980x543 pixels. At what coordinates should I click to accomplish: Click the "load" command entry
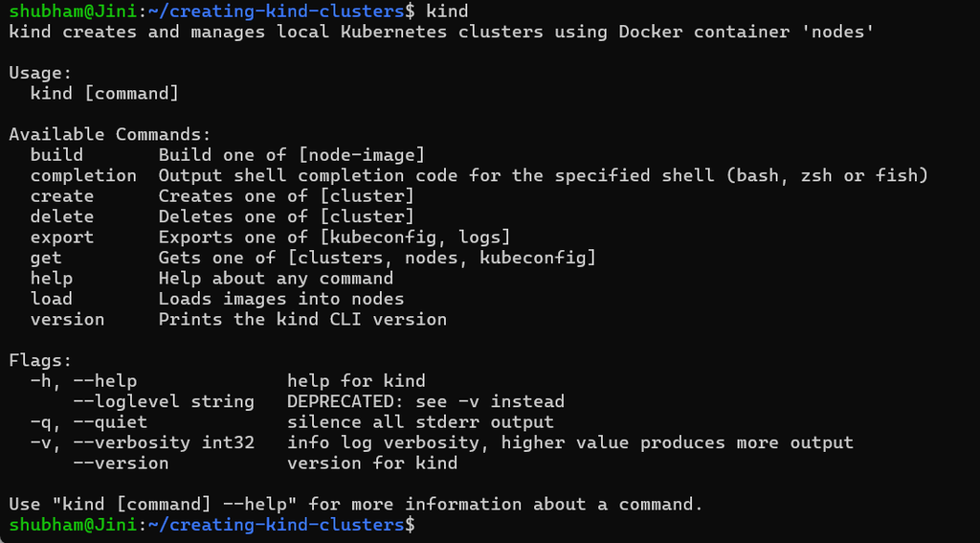pos(52,299)
